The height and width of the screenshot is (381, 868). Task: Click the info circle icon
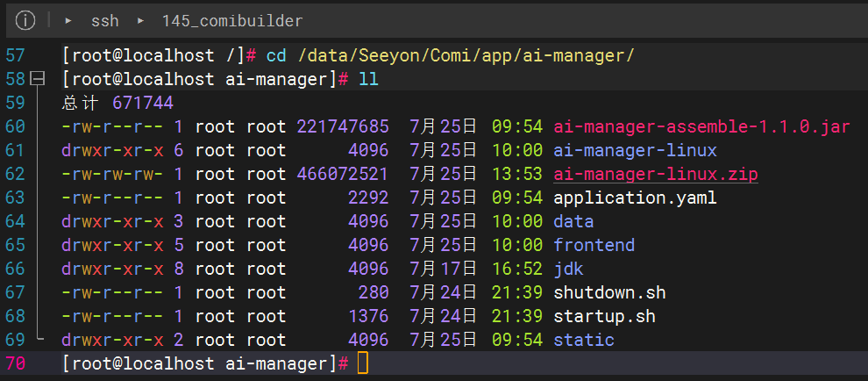(26, 19)
